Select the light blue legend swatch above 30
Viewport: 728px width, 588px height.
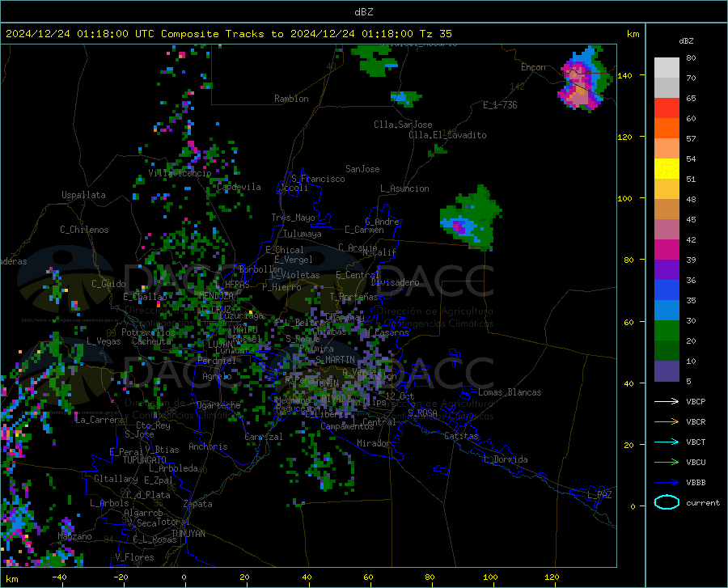(x=667, y=310)
